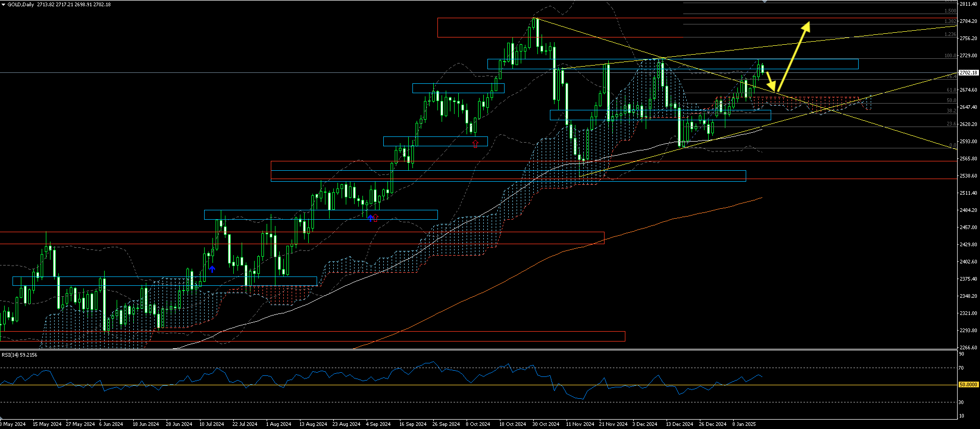Click the gray chart shift marker on top edge
The image size is (980, 429).
pos(764,2)
